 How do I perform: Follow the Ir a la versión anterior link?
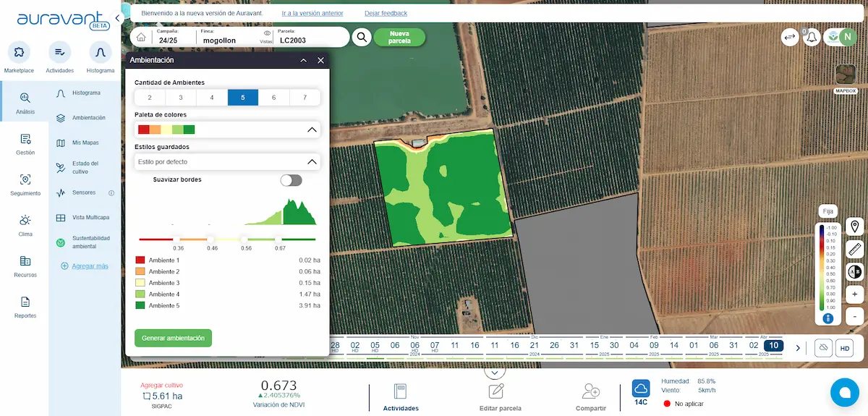click(x=311, y=13)
